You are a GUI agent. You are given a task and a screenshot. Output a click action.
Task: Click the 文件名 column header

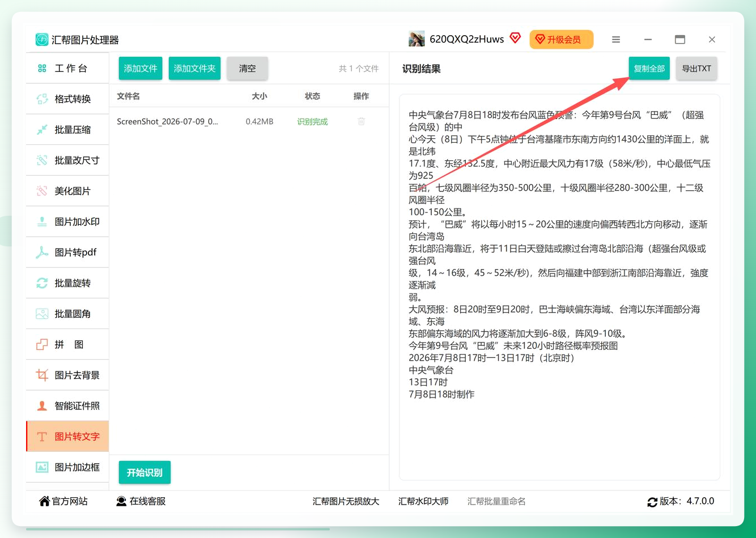(128, 96)
